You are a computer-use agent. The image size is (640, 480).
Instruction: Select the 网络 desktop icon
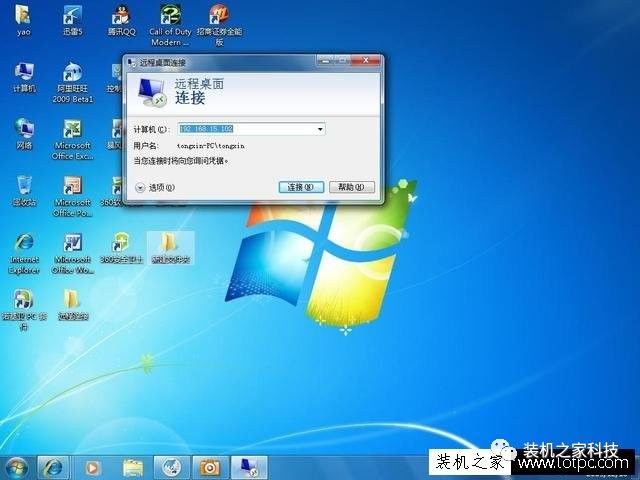tap(24, 133)
